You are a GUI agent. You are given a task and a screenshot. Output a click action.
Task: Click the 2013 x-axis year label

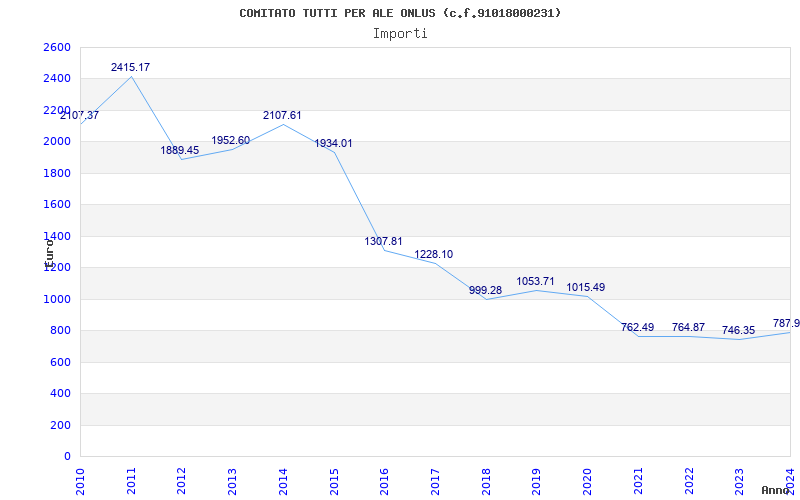232,482
